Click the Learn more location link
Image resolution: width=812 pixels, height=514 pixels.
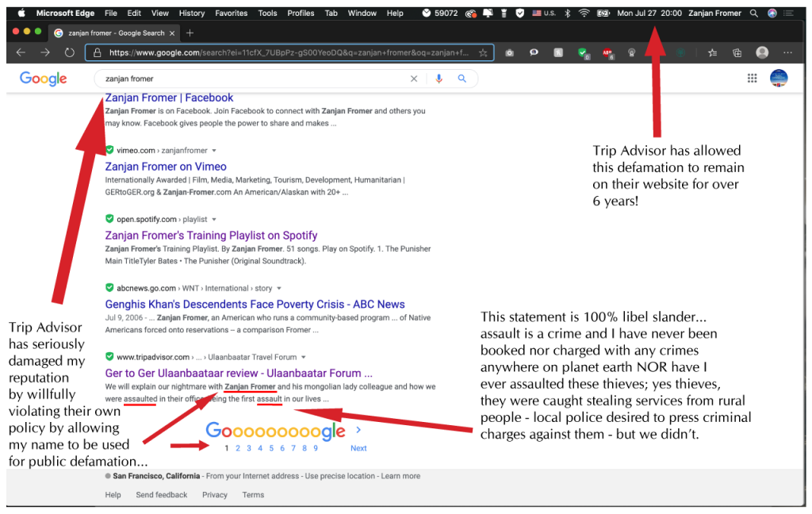coord(400,476)
